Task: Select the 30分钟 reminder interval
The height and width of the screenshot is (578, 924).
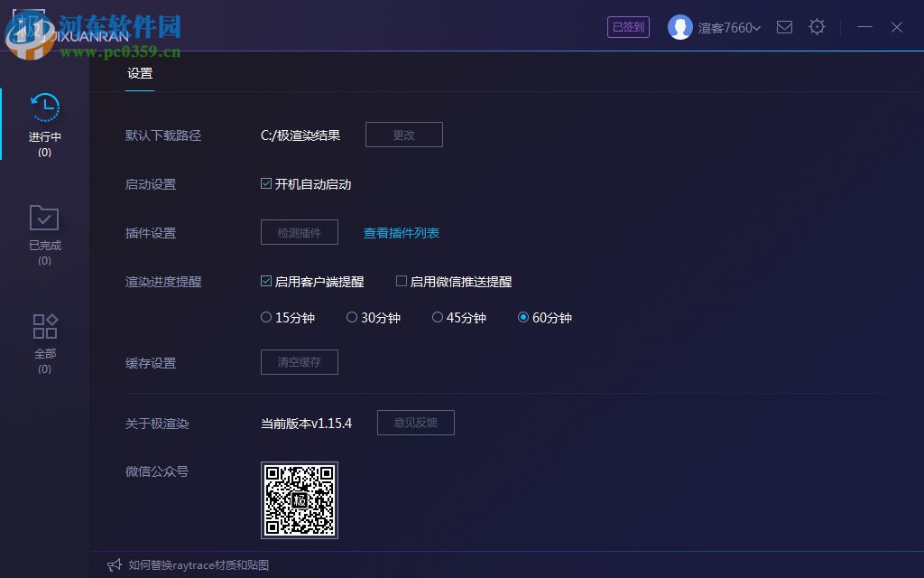Action: [x=351, y=317]
